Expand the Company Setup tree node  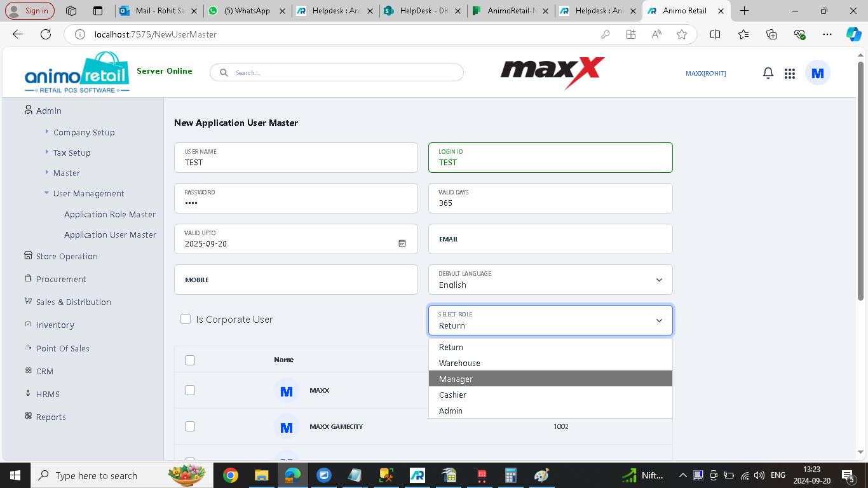click(x=47, y=132)
